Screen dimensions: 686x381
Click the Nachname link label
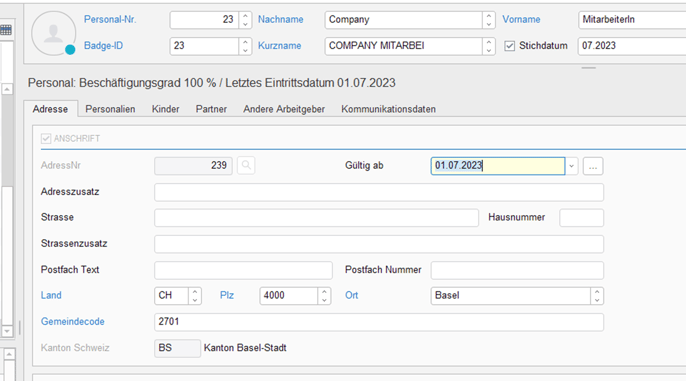tap(280, 19)
